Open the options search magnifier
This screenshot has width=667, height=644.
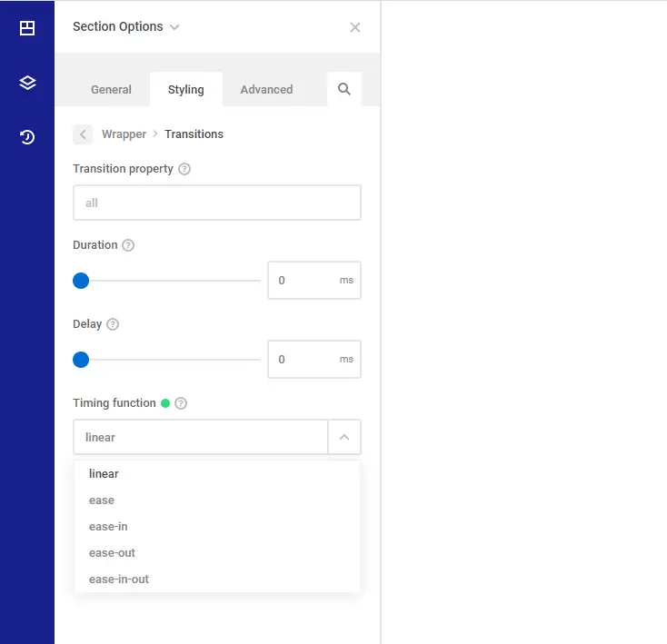344,89
